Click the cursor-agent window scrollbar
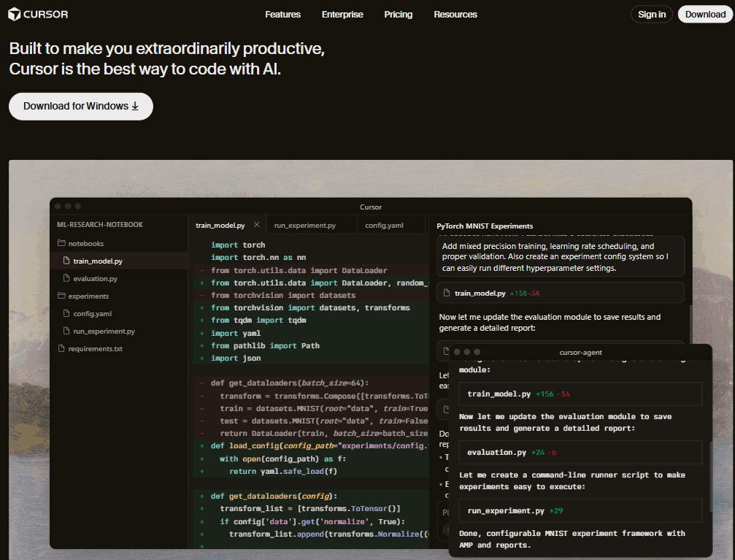 click(x=711, y=476)
